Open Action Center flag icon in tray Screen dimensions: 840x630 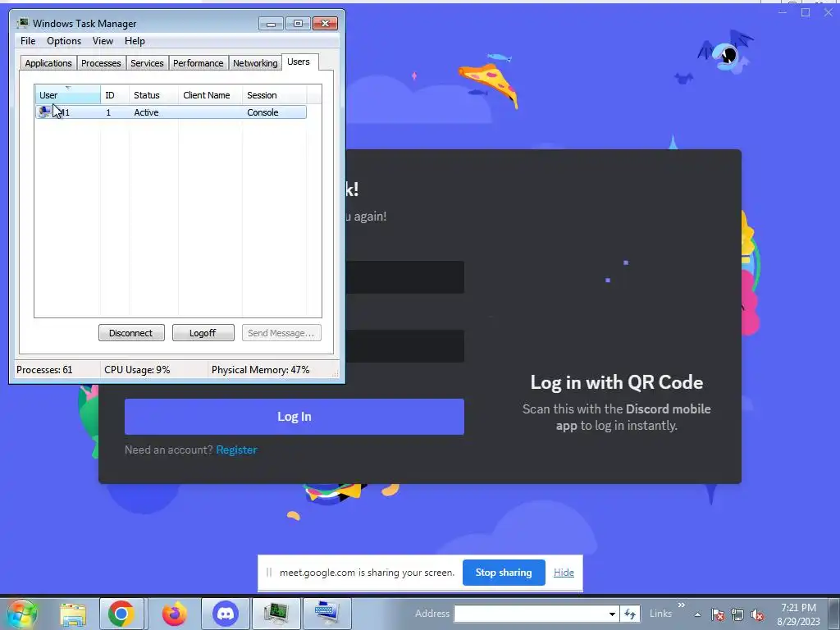pyautogui.click(x=718, y=614)
